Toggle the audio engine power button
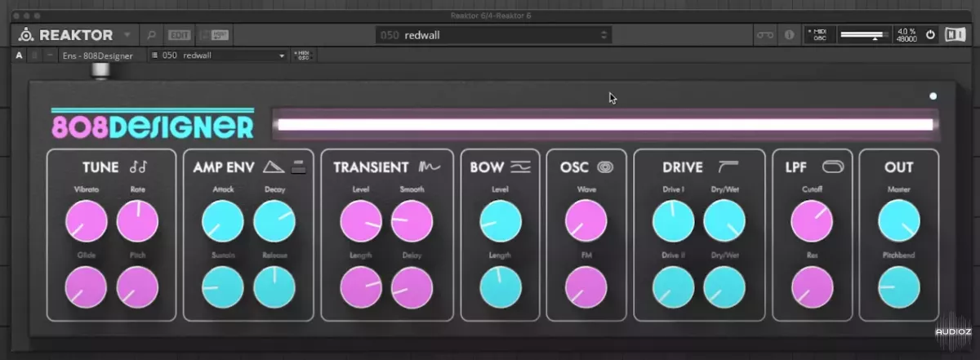This screenshot has height=360, width=980. click(x=930, y=35)
